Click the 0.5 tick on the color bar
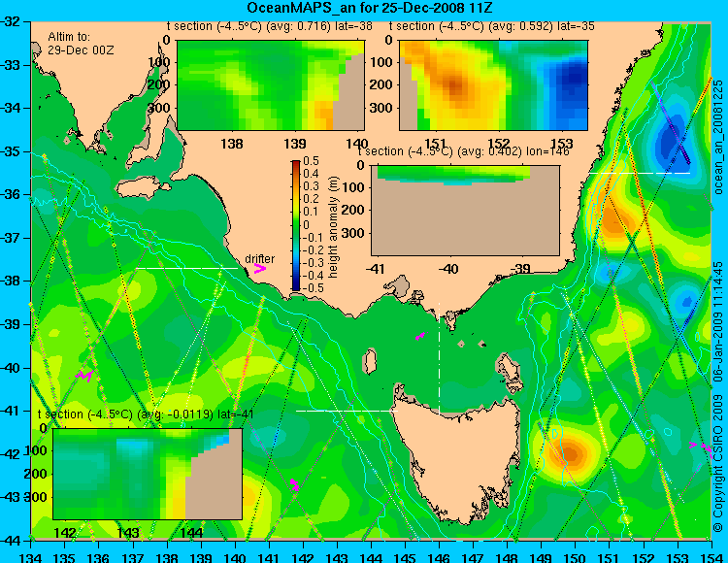Viewport: 728px width, 563px height. (x=311, y=161)
